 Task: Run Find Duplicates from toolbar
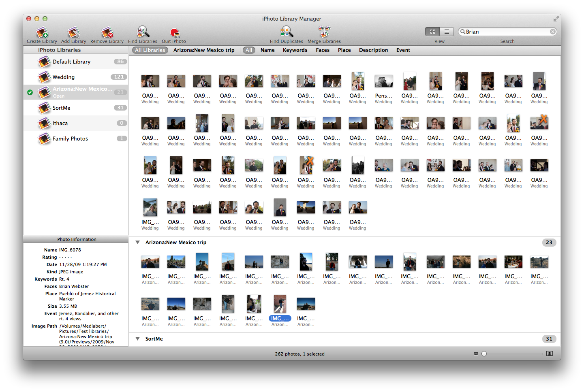[x=286, y=33]
